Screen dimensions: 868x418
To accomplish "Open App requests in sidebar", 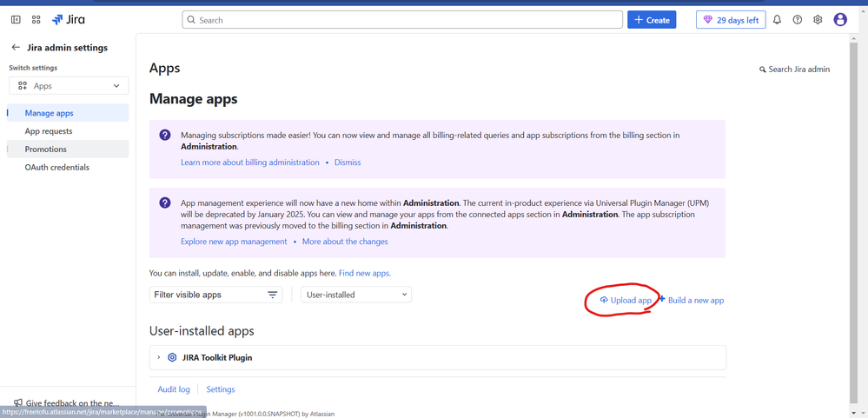I will point(68,131).
